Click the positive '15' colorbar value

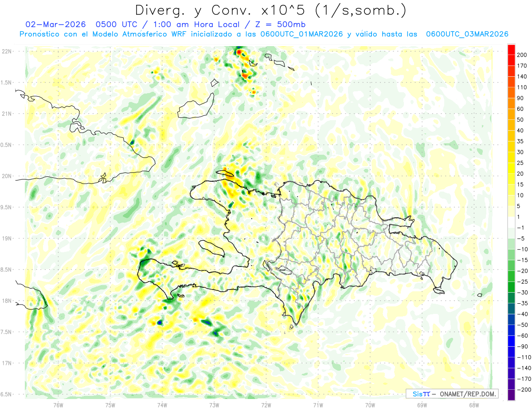(520, 184)
